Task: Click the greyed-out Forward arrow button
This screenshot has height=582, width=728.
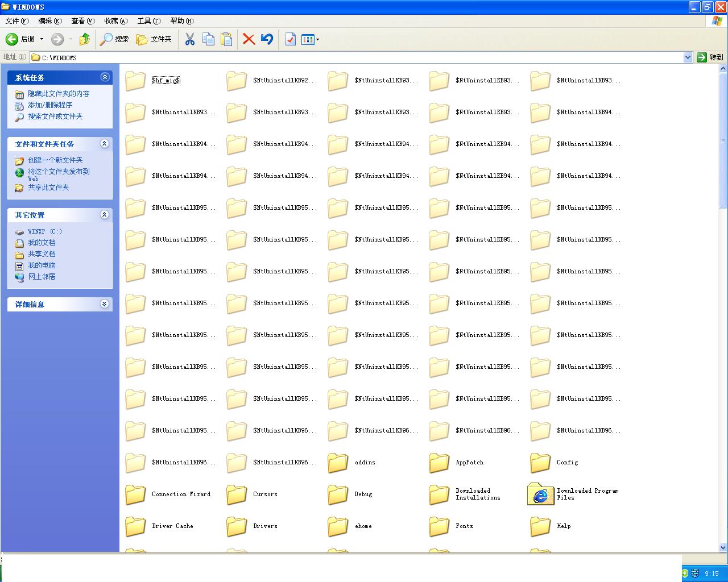Action: click(57, 39)
